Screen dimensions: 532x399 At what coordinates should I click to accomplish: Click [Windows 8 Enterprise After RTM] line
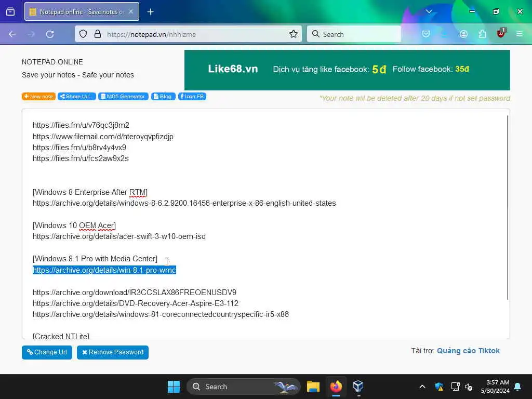pyautogui.click(x=90, y=192)
